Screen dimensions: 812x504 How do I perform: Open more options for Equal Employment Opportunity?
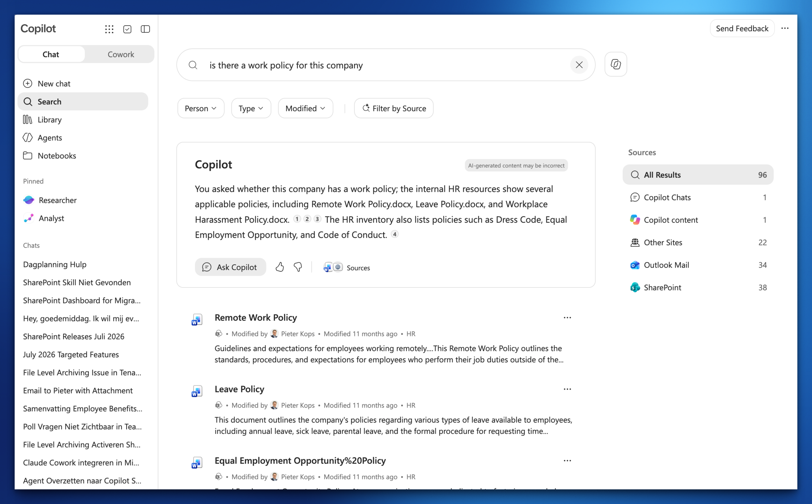coord(567,461)
